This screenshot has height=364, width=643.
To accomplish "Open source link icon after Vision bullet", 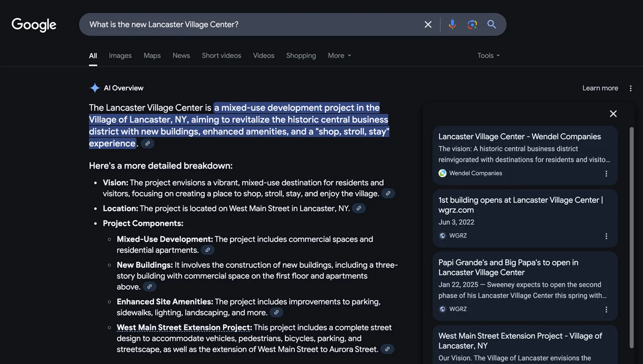I will click(388, 194).
